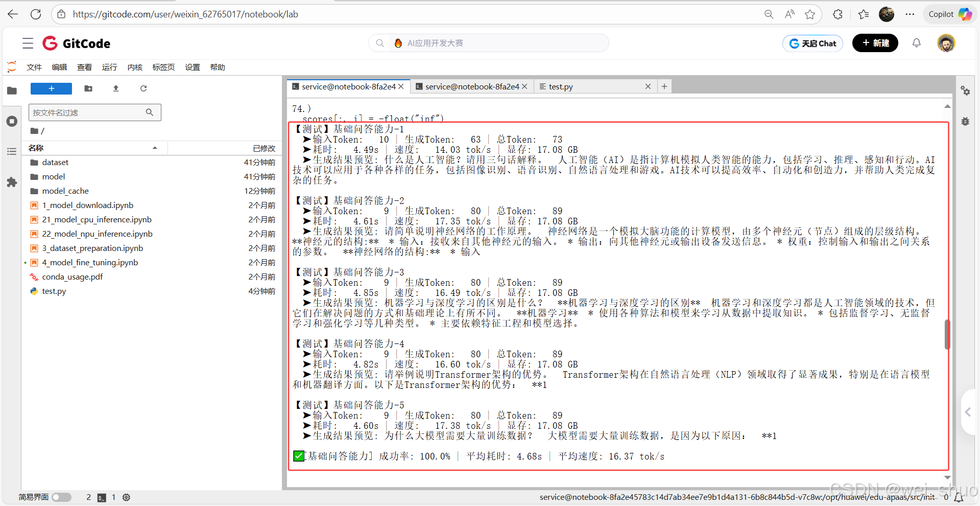Add this page to favorites with the star icon

click(810, 14)
